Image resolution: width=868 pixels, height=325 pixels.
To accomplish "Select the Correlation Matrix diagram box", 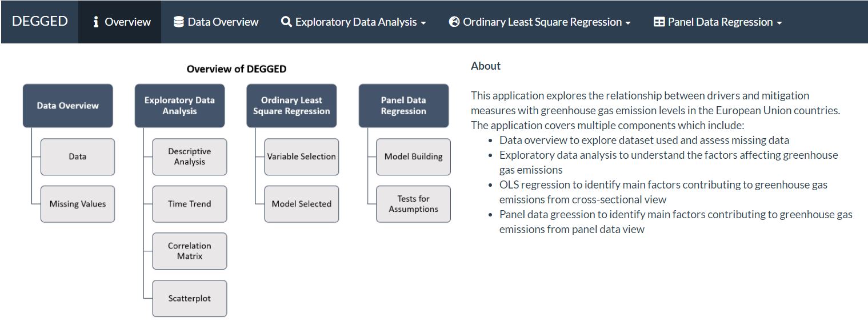I will point(190,251).
